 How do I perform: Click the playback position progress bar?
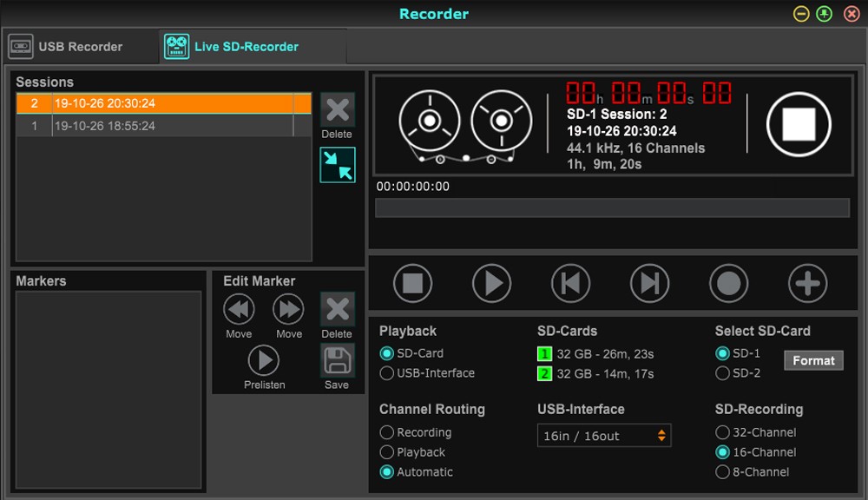(611, 207)
